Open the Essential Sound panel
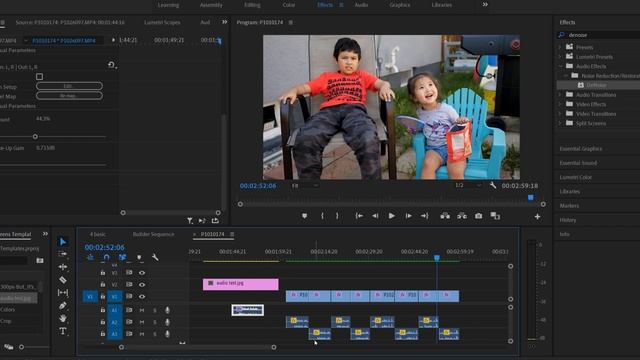 (x=578, y=163)
